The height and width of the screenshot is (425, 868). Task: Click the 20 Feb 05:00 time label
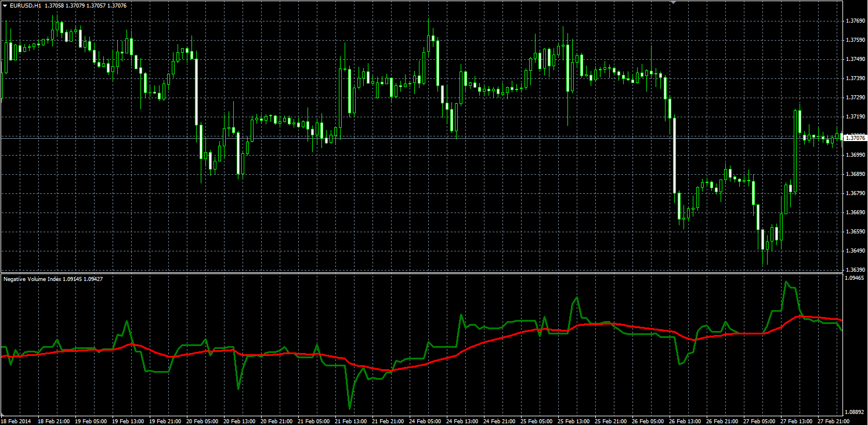(x=202, y=421)
